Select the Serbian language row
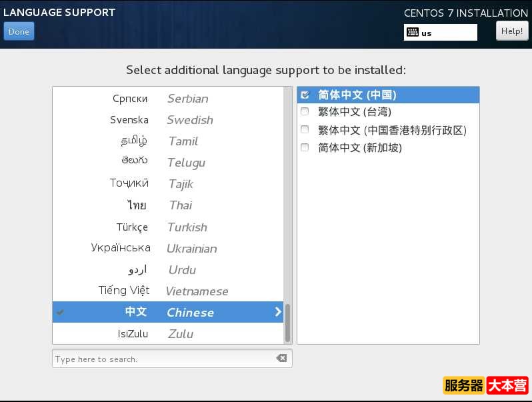 coord(168,99)
